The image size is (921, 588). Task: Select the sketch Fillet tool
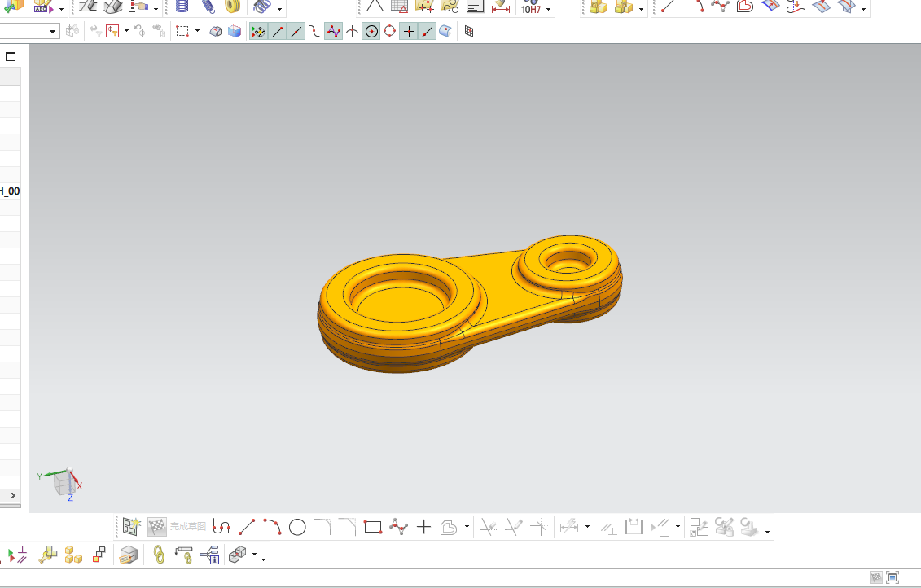[x=322, y=527]
